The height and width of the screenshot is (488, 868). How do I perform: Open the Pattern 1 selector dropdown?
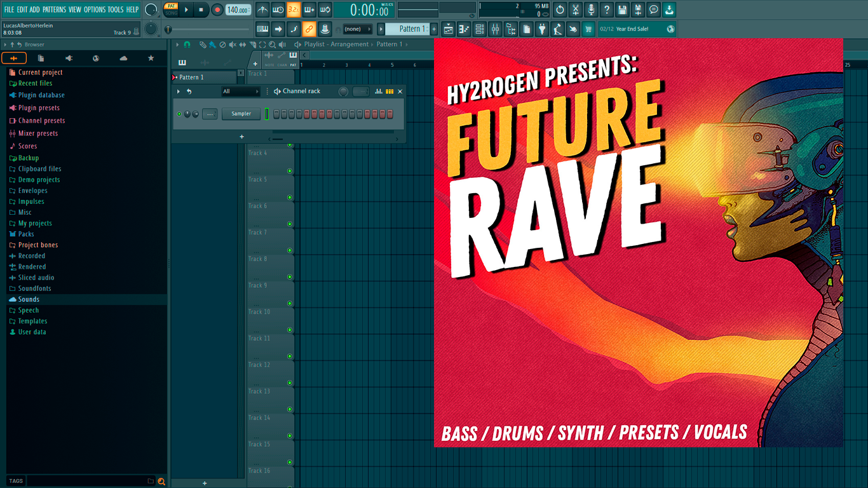click(408, 29)
